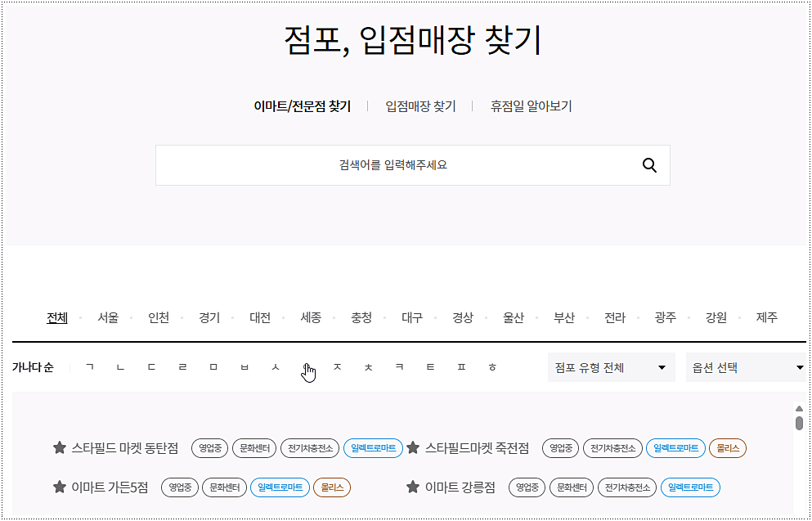Open the 점포 유형 전체 dropdown
812x521 pixels.
click(x=611, y=367)
